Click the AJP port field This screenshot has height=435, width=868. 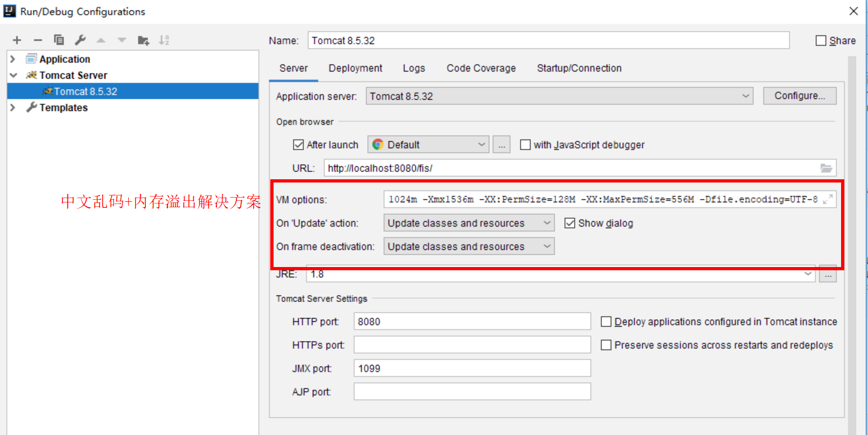click(472, 391)
